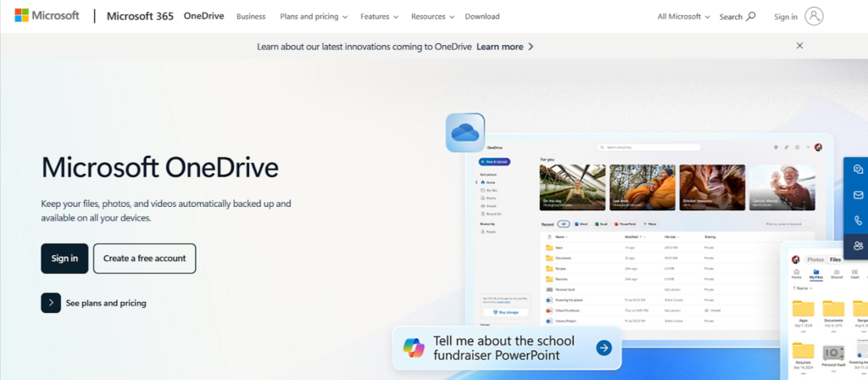Click Create a free account button

coord(144,259)
